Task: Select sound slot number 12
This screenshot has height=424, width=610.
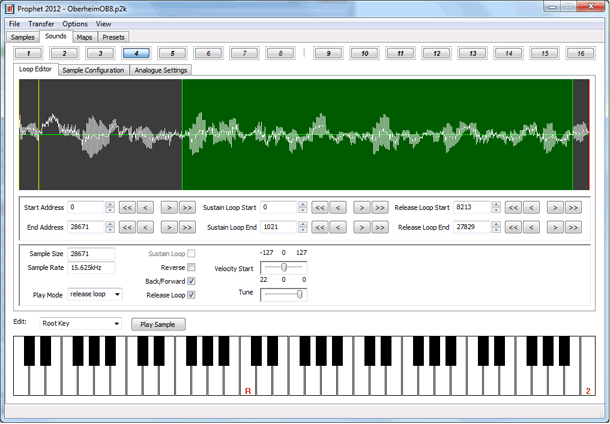Action: [435, 52]
